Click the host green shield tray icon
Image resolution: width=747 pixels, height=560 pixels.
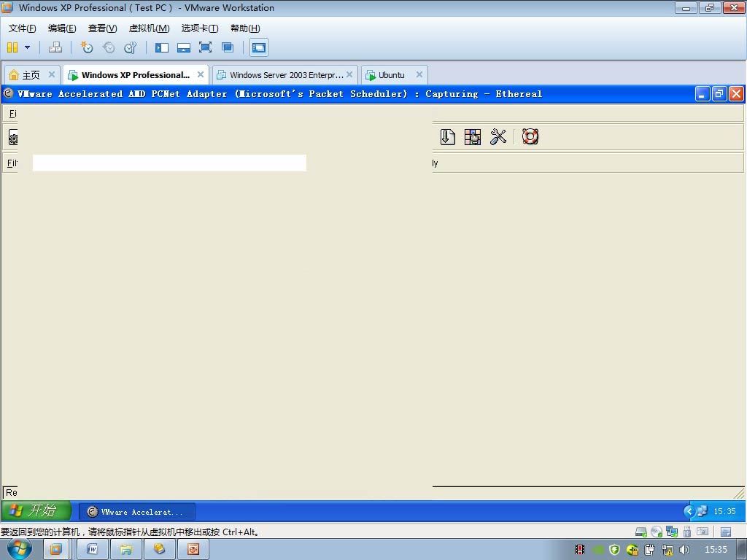614,550
